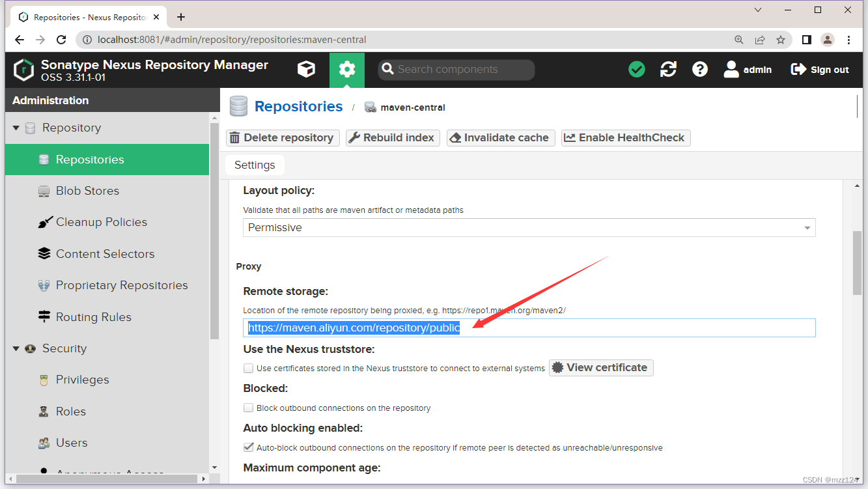
Task: Click the browser back arrow
Action: pos(20,40)
